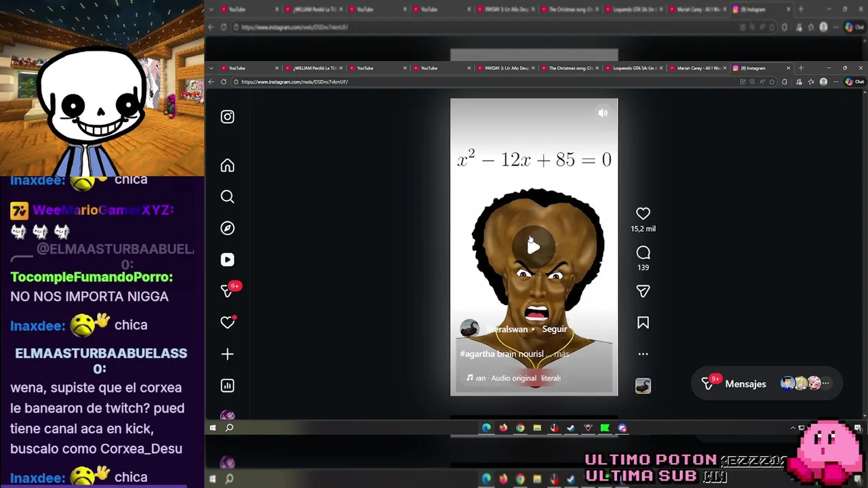Play the paused reel video

534,247
